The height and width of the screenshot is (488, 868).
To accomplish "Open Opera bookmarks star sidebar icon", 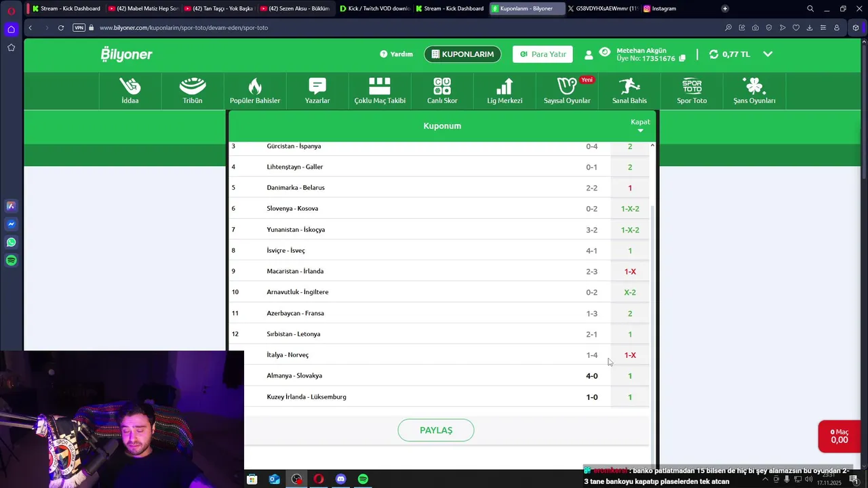I will coord(11,47).
